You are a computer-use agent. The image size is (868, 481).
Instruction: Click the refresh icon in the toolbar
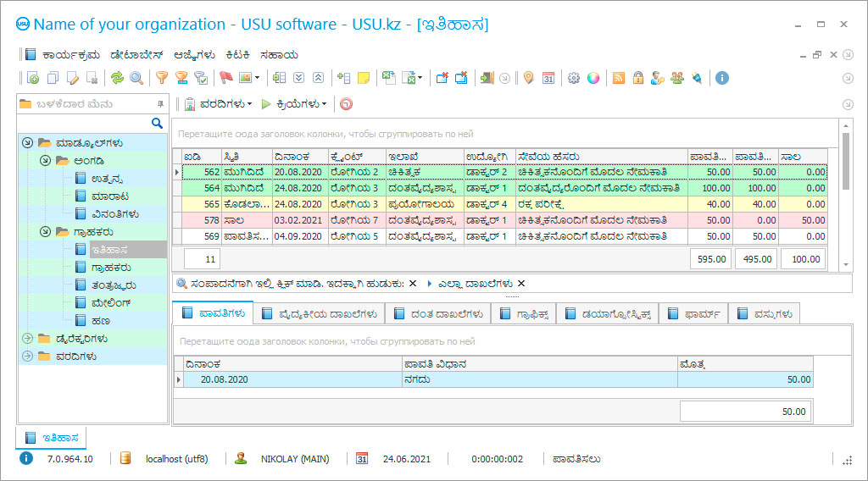click(118, 78)
